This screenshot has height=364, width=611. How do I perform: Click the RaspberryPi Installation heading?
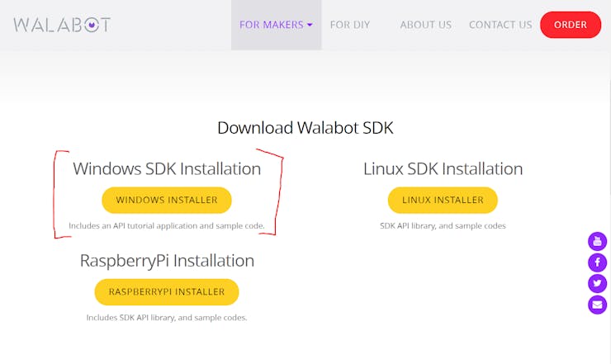(x=167, y=261)
